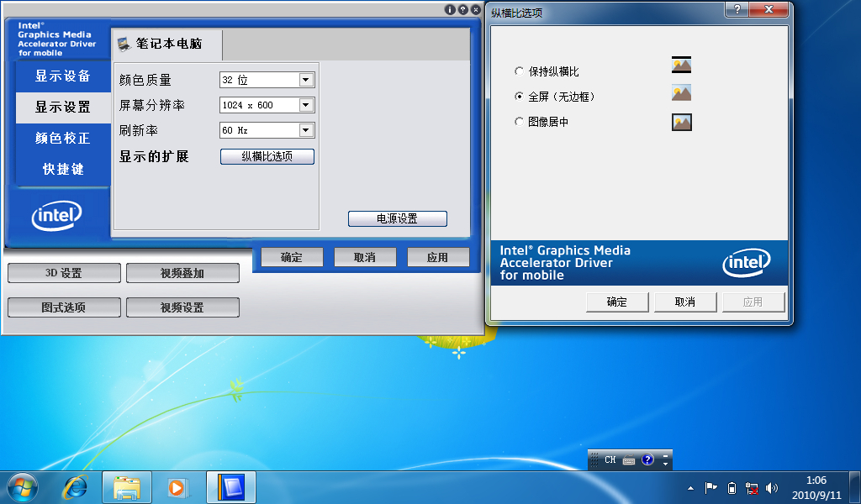Open Windows Explorer folder on taskbar
This screenshot has width=861, height=504.
127,487
